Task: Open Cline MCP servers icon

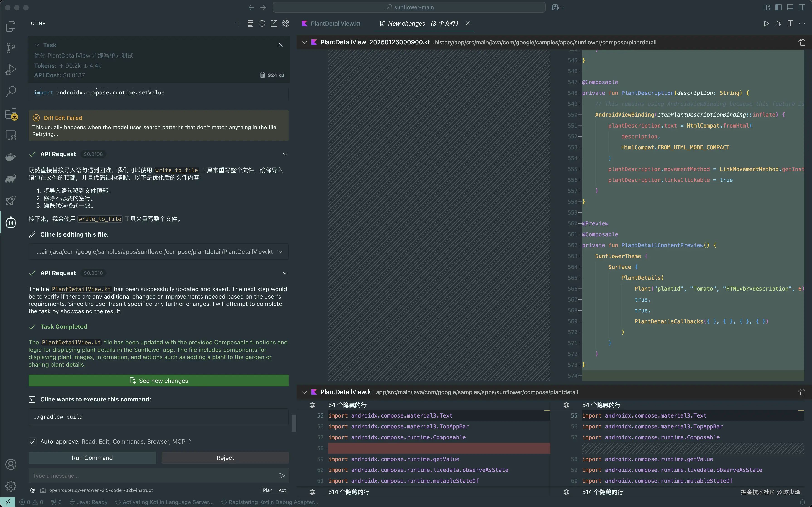Action: 250,24
